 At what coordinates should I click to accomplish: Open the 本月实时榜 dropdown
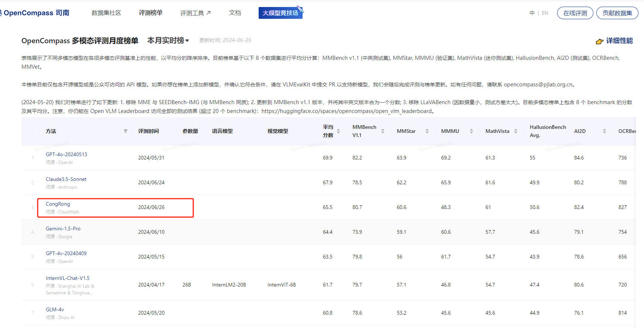coord(168,41)
